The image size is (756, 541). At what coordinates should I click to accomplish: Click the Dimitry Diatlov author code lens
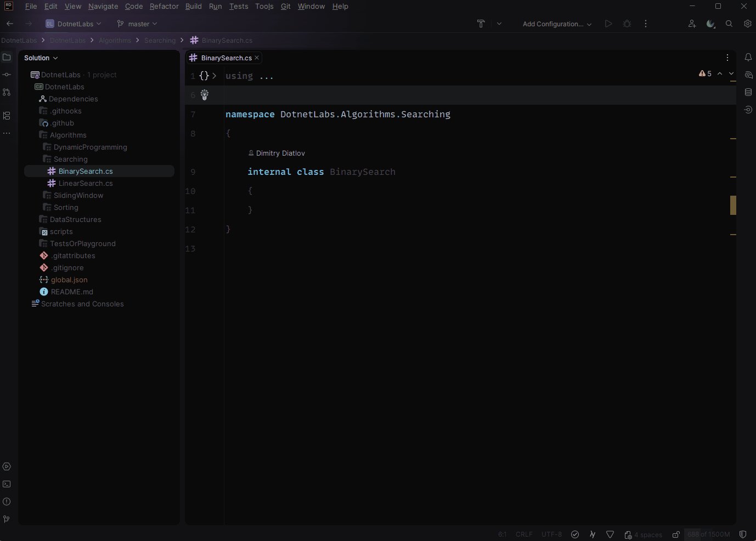[x=277, y=153]
